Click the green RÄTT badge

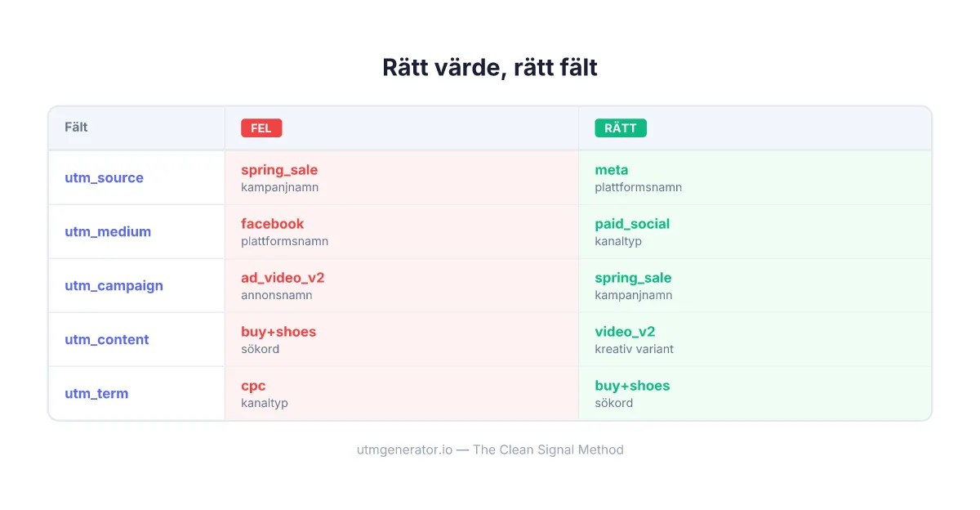pos(621,127)
